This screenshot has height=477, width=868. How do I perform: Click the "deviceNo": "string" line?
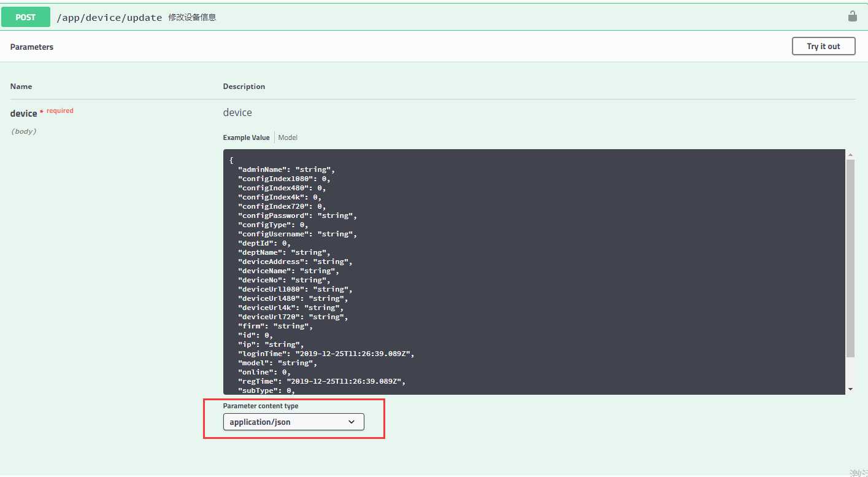[285, 280]
